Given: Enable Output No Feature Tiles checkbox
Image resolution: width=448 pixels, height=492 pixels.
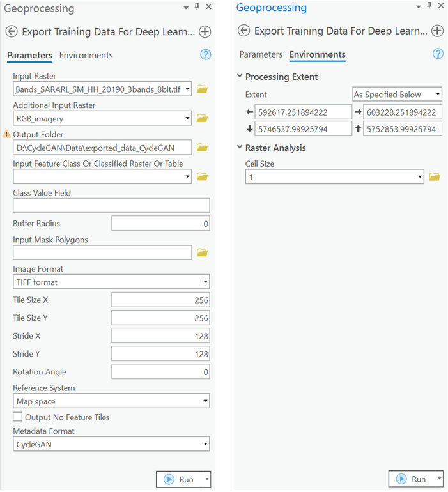Looking at the screenshot, I should pos(18,417).
